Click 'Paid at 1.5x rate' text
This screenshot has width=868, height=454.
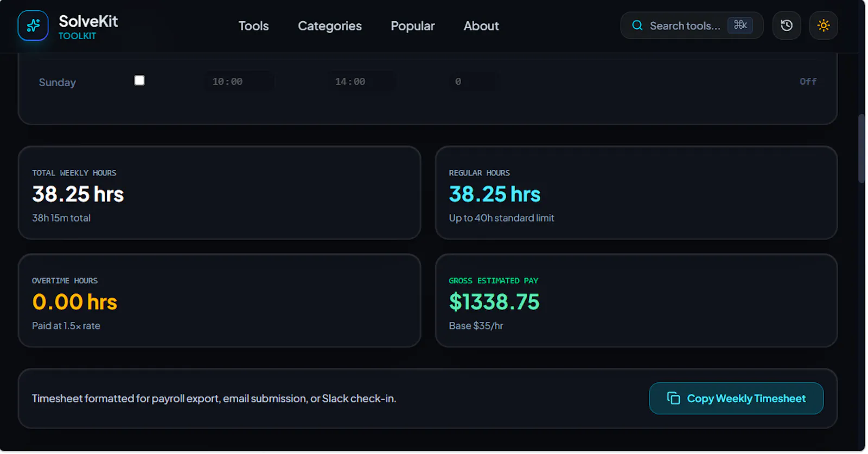tap(66, 326)
